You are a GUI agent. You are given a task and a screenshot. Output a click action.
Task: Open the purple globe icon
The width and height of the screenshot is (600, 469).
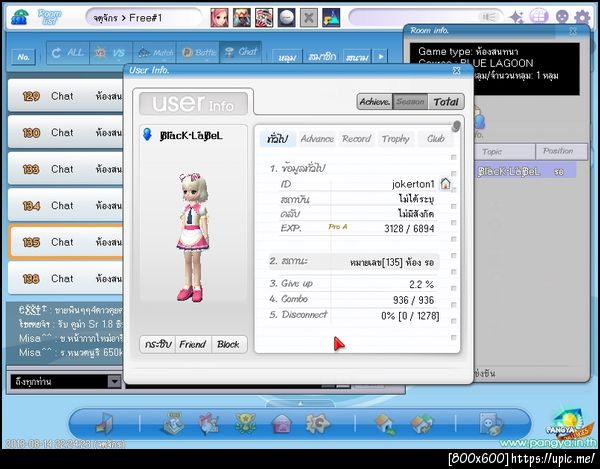pos(539,17)
